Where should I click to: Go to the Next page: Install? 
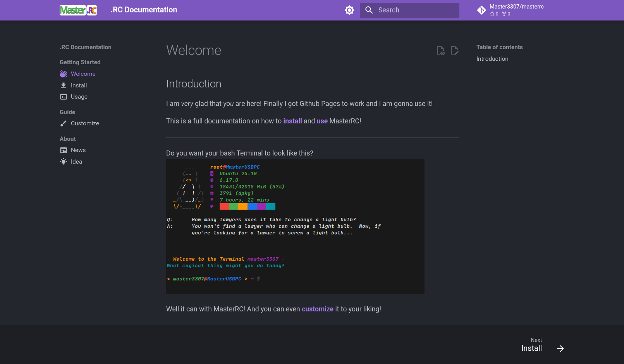click(x=542, y=345)
